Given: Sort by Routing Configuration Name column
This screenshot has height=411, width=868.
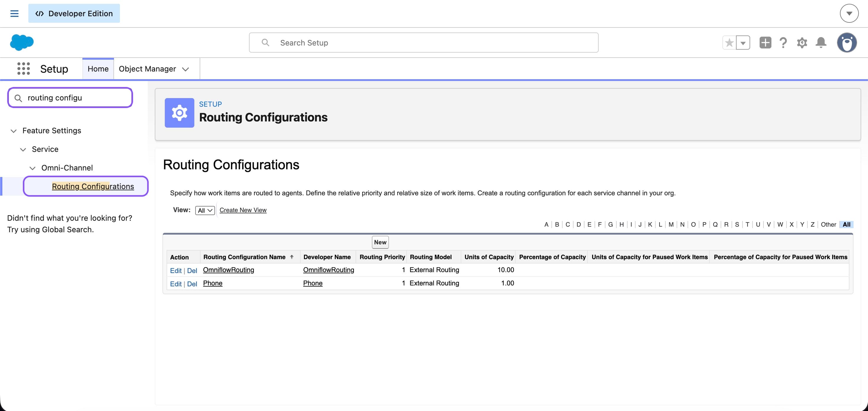Looking at the screenshot, I should 244,257.
